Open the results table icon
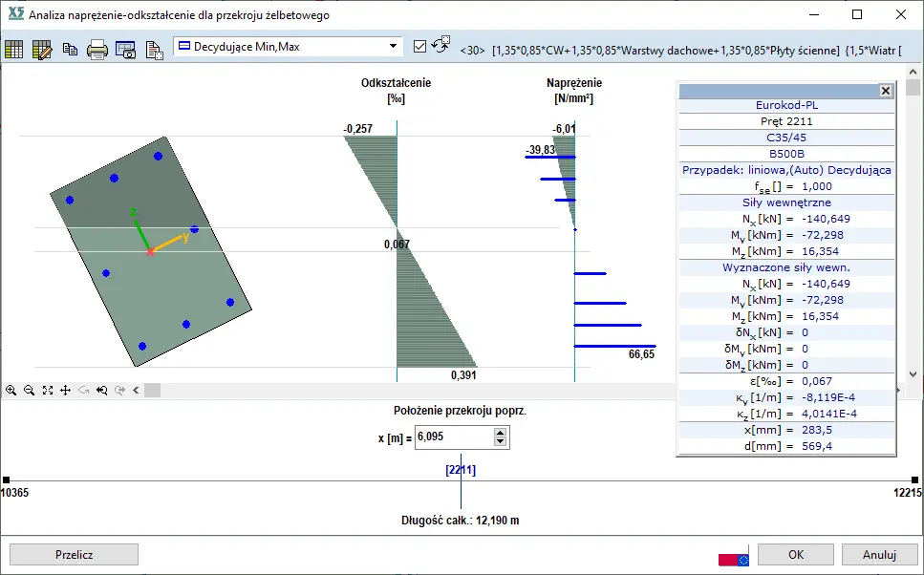 [14, 50]
